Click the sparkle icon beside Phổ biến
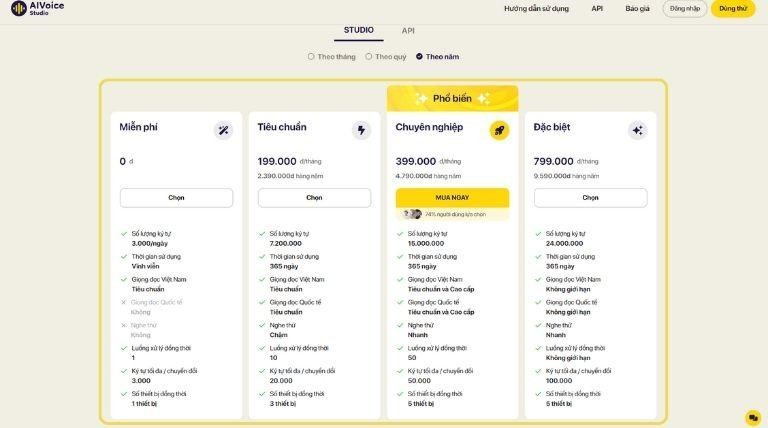This screenshot has height=428, width=768. 420,98
